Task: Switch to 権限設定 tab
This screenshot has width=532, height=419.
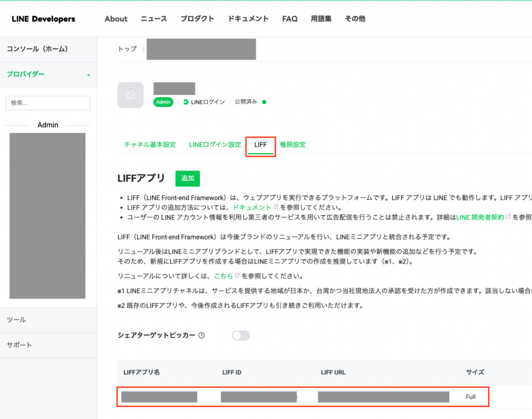Action: [293, 145]
